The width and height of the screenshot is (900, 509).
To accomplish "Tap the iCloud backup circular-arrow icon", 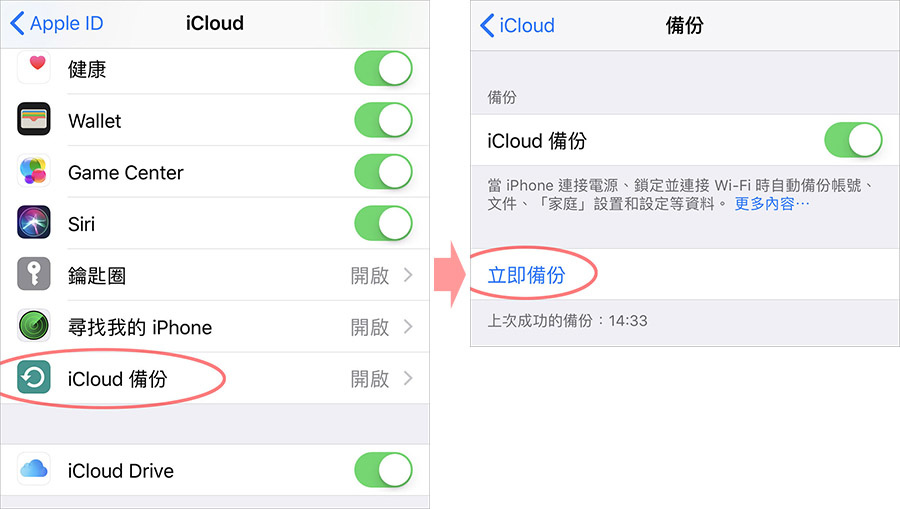I will [x=34, y=377].
